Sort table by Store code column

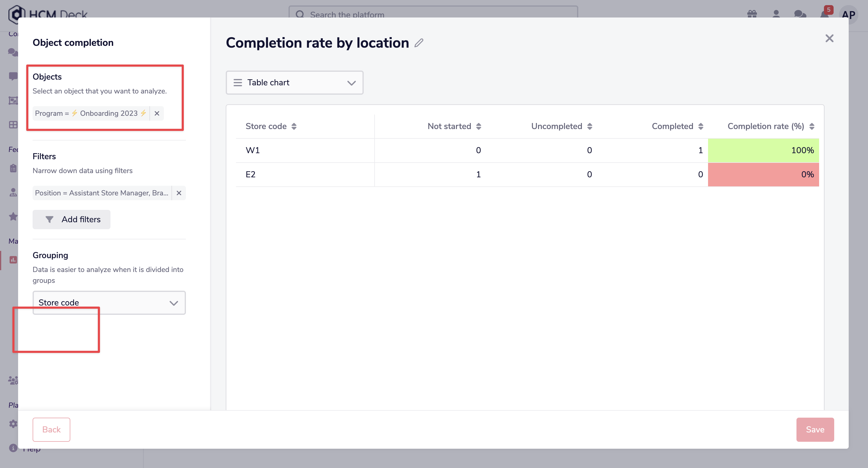click(294, 126)
